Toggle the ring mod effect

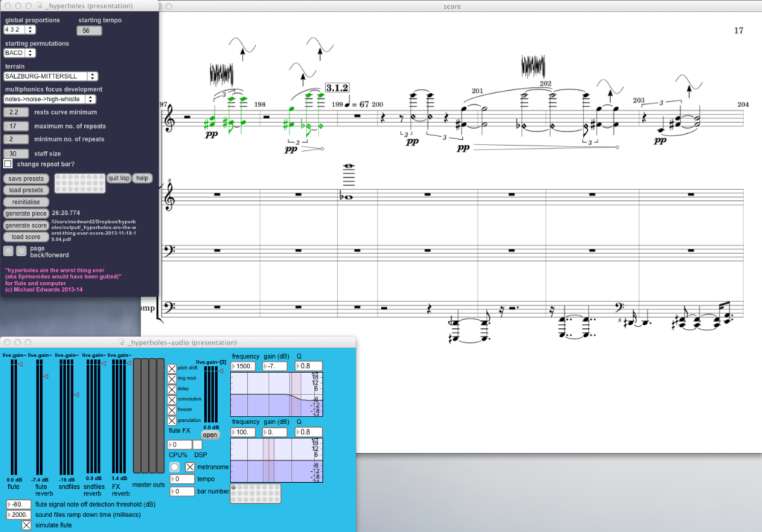click(172, 379)
